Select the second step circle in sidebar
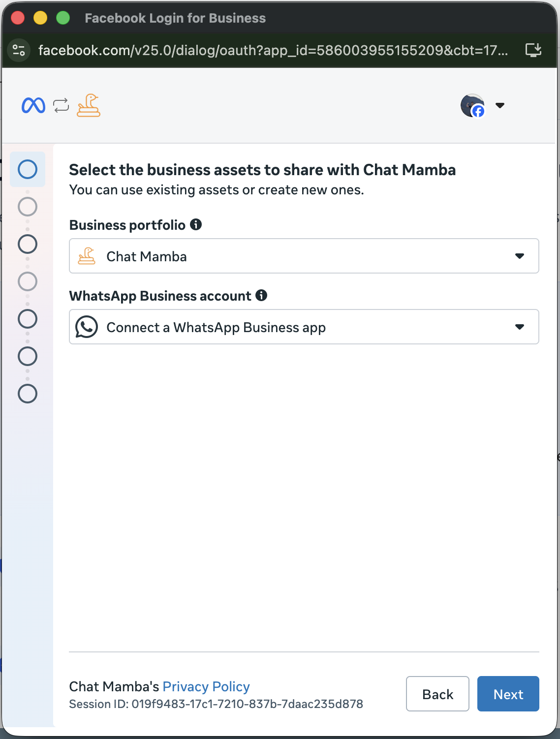 [x=28, y=207]
